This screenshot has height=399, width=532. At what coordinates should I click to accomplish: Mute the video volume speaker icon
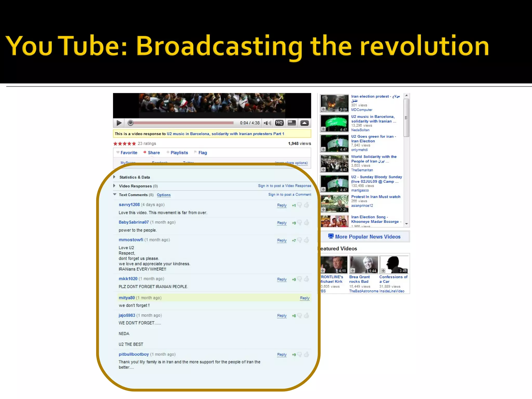[267, 123]
